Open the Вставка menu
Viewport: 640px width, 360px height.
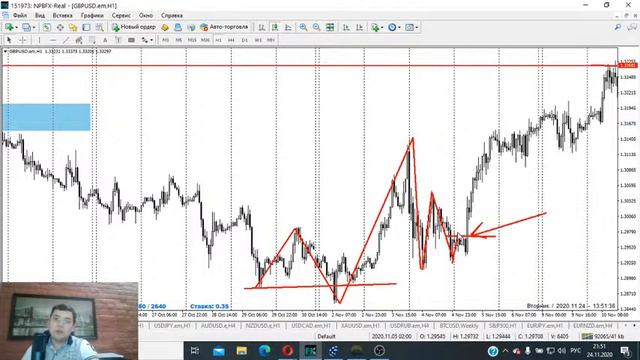coord(62,16)
